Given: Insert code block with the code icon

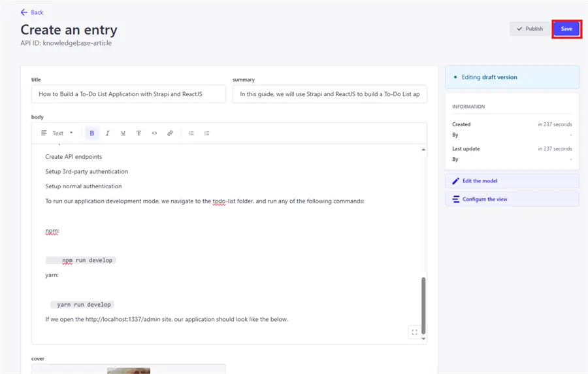Looking at the screenshot, I should 154,133.
